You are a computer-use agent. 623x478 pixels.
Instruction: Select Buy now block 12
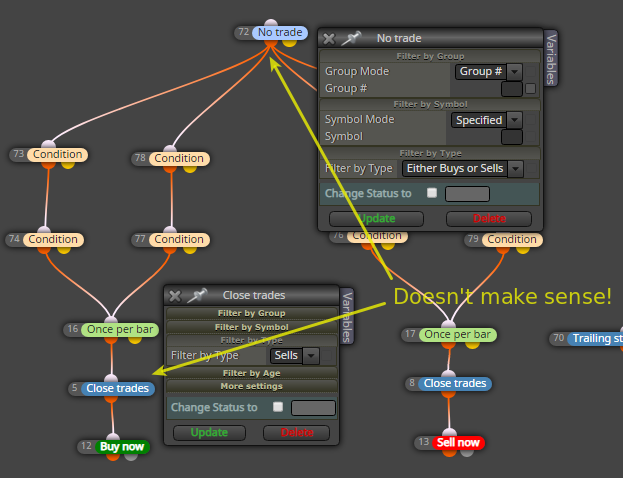coord(122,447)
